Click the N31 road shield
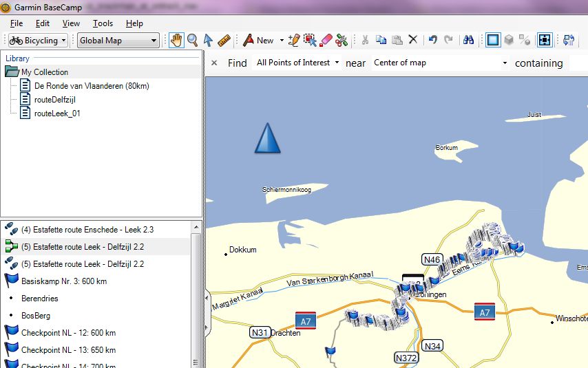Screen dimensions: 588x368 260,333
